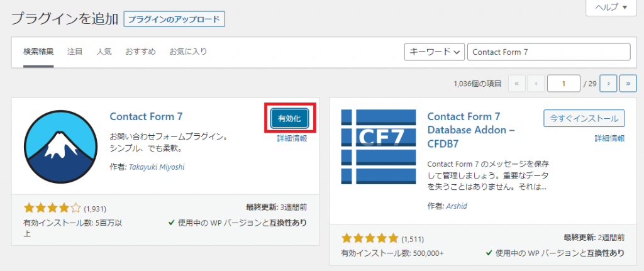Click the five-star rating of CFDB7
644x271 pixels.
[370, 238]
